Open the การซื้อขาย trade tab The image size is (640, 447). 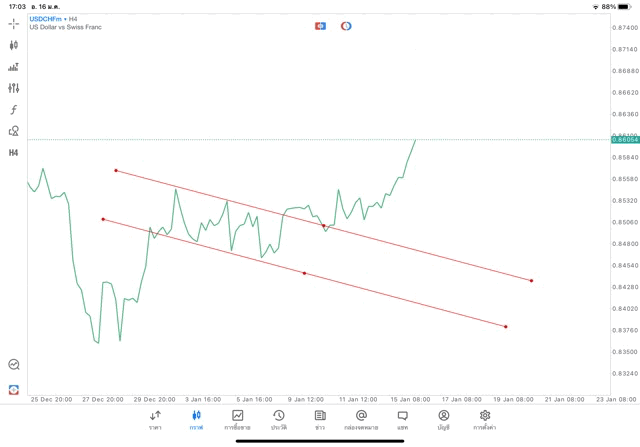pyautogui.click(x=237, y=420)
